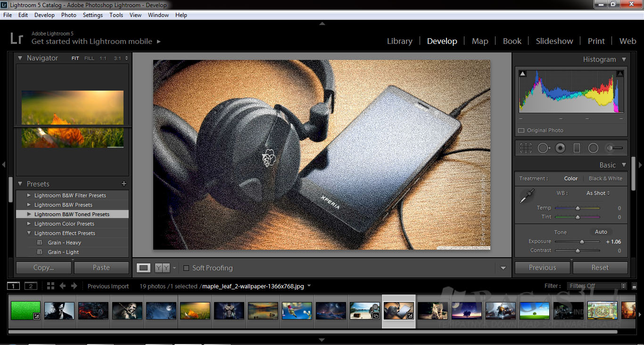Hide the filmstrip with bottom arrow

[322, 340]
